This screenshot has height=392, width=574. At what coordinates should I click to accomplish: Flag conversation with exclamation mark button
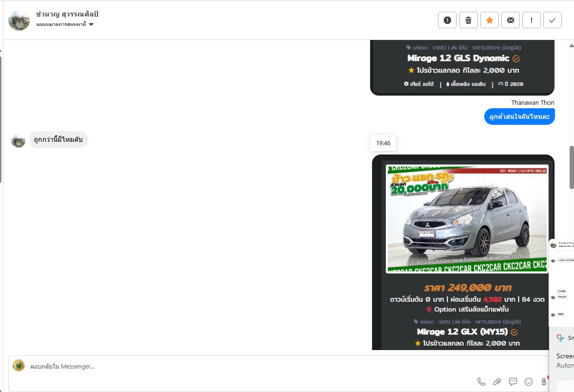[531, 20]
